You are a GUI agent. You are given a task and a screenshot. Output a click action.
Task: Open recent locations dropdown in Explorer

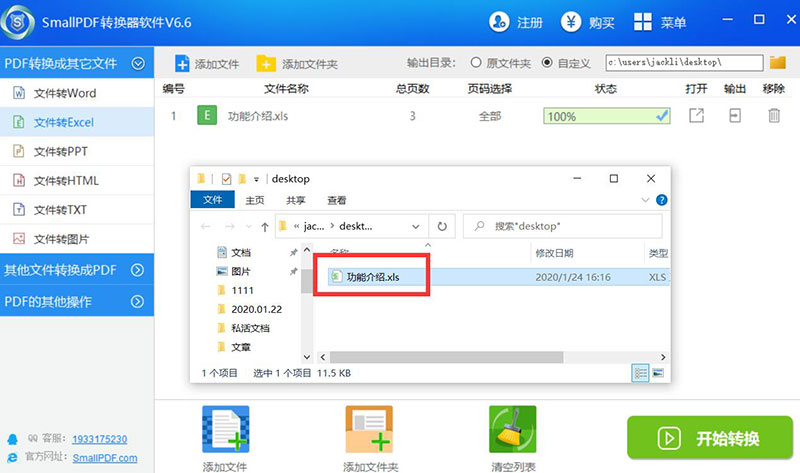248,227
